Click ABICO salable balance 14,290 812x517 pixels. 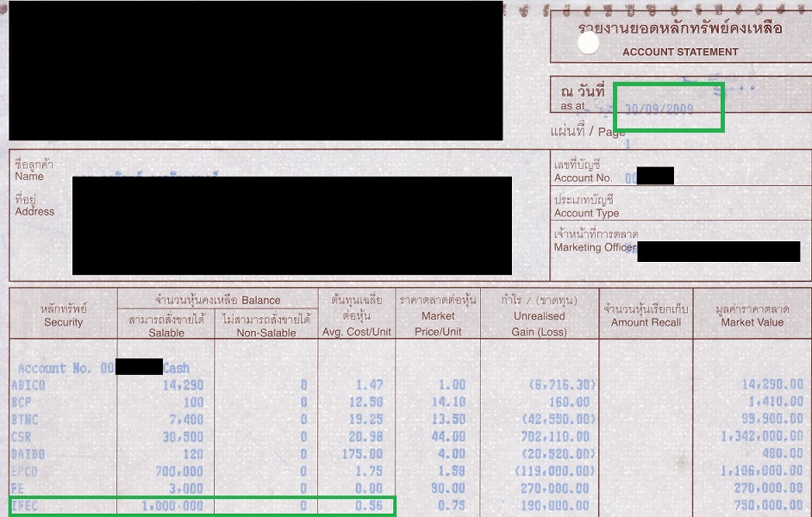click(x=184, y=385)
